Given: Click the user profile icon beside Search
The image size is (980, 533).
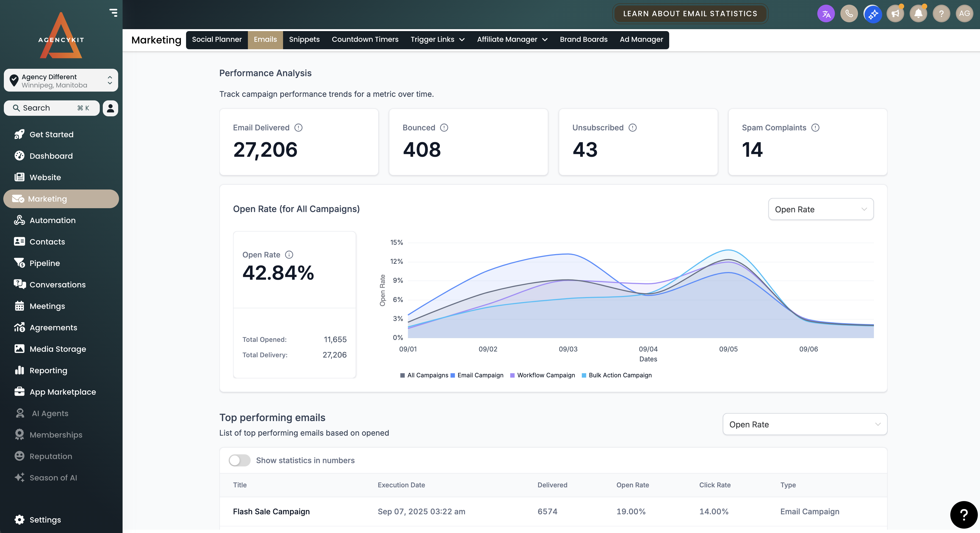Looking at the screenshot, I should coord(110,108).
